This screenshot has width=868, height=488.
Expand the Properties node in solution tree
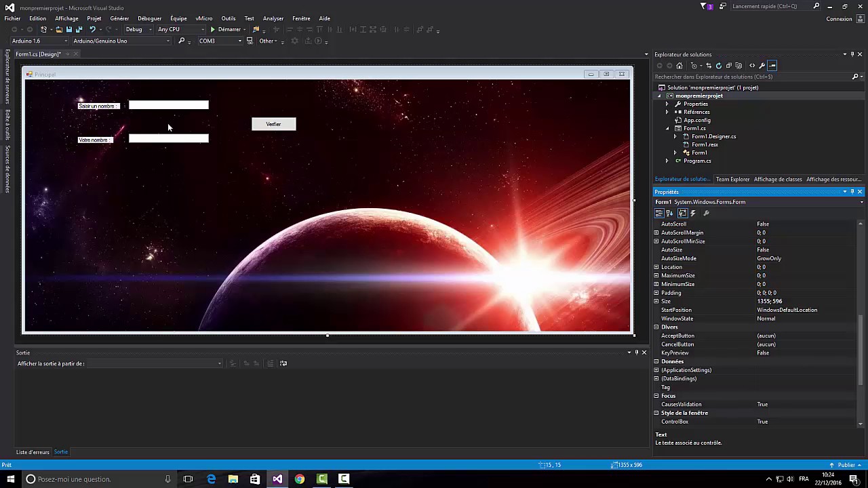(667, 104)
